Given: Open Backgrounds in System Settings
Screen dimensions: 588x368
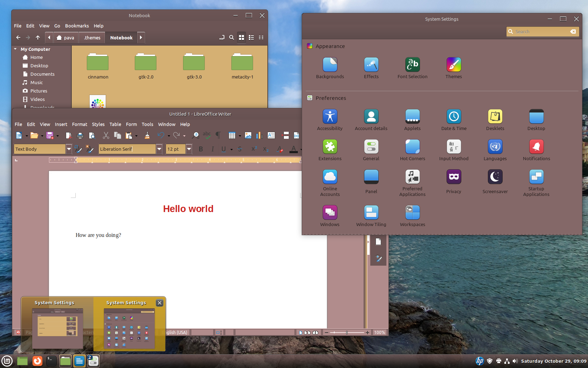Looking at the screenshot, I should pos(330,68).
